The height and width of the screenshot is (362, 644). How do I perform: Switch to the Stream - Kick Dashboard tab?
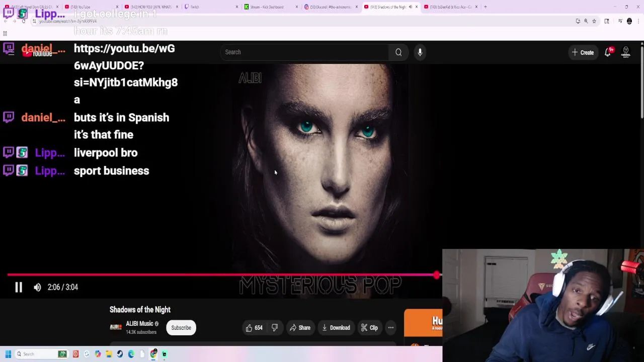pyautogui.click(x=271, y=7)
